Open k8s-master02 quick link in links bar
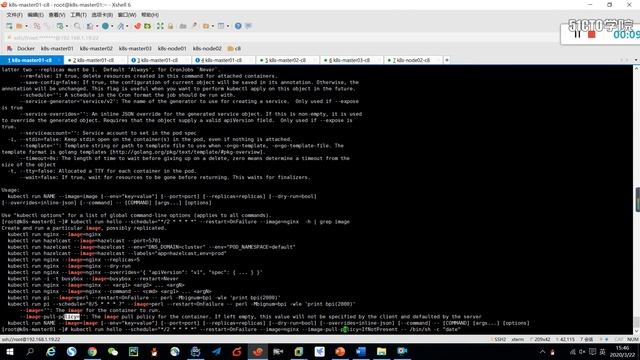 point(96,49)
